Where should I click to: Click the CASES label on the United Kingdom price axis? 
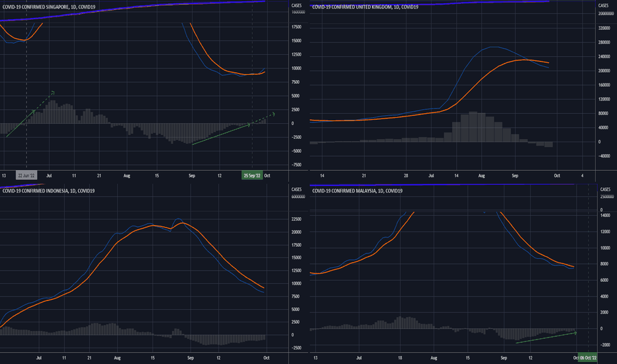603,5
